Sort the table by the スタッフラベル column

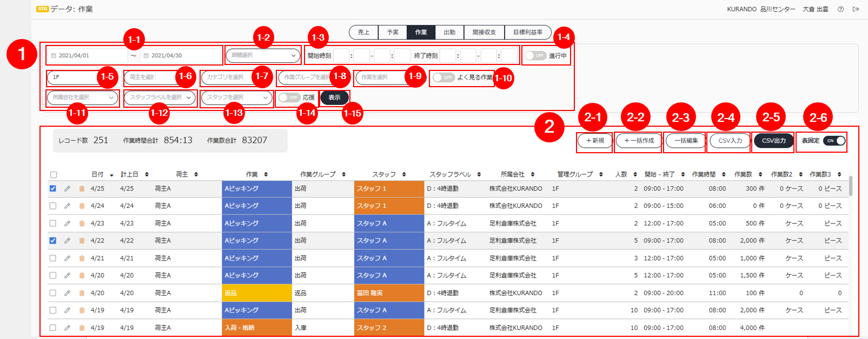479,174
